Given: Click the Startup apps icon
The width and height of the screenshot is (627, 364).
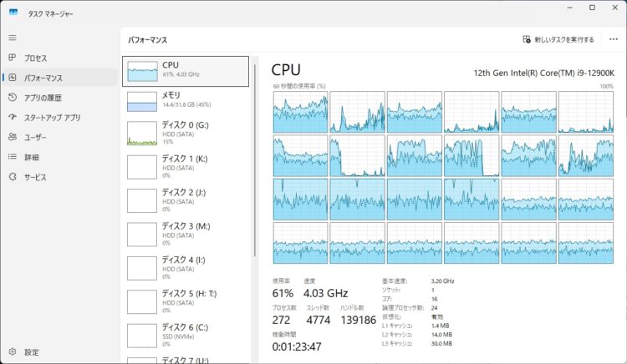Looking at the screenshot, I should [x=13, y=118].
